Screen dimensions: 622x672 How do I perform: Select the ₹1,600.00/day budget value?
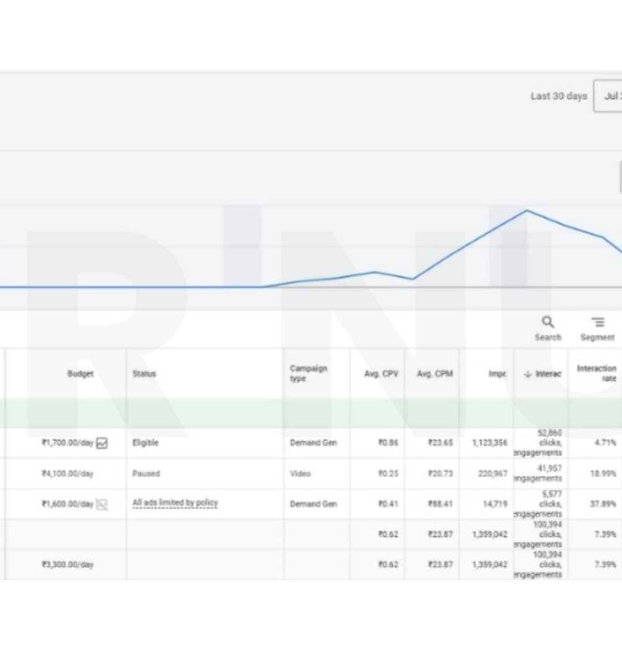click(x=67, y=504)
